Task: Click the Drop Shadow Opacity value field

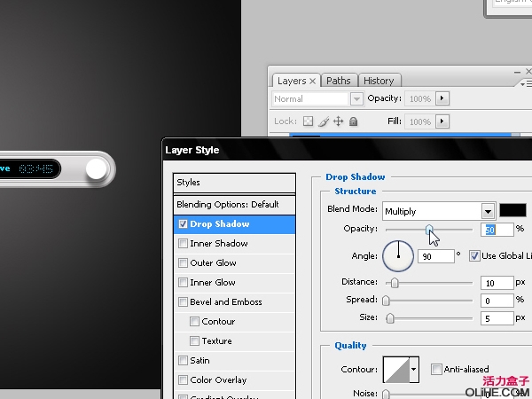Action: (x=497, y=230)
